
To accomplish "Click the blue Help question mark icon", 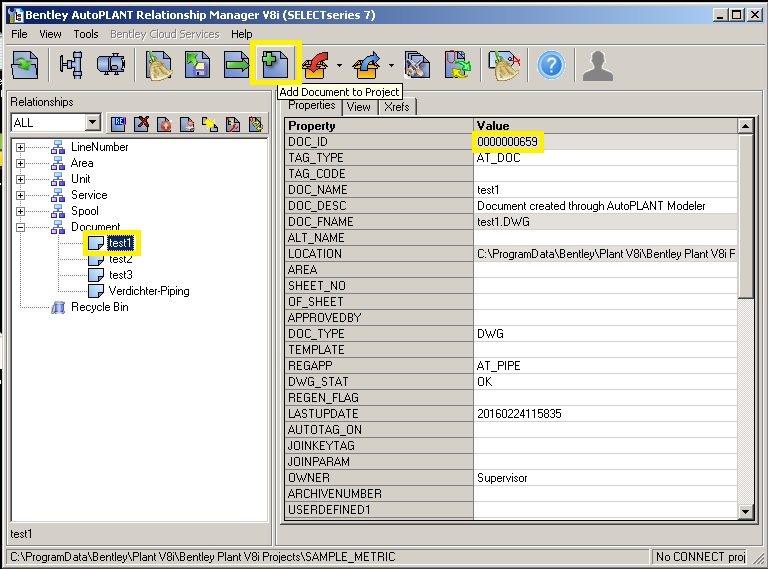I will coord(551,65).
